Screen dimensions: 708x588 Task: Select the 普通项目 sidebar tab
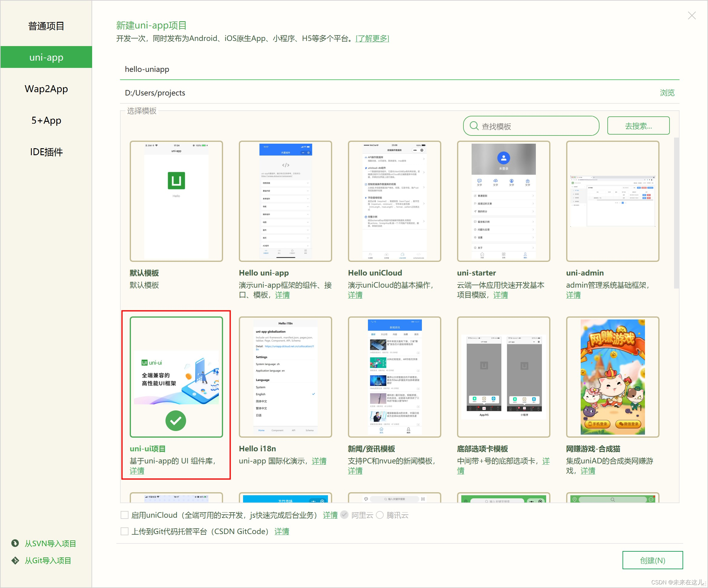pos(46,26)
